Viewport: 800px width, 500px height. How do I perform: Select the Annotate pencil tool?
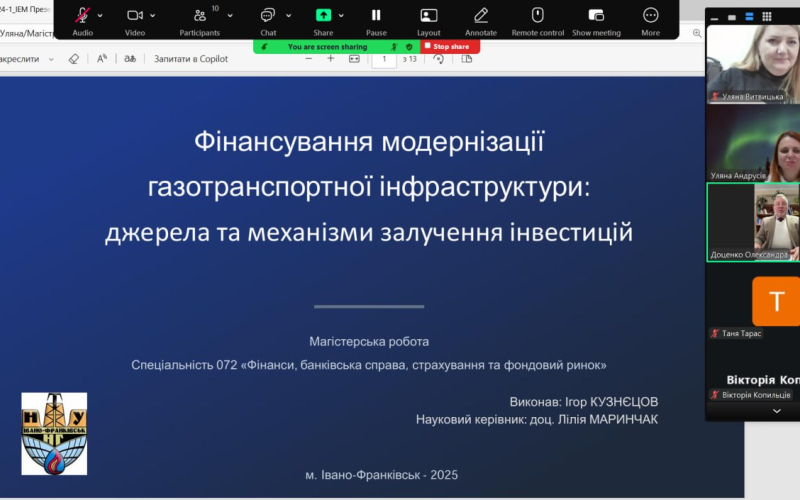pos(481,16)
